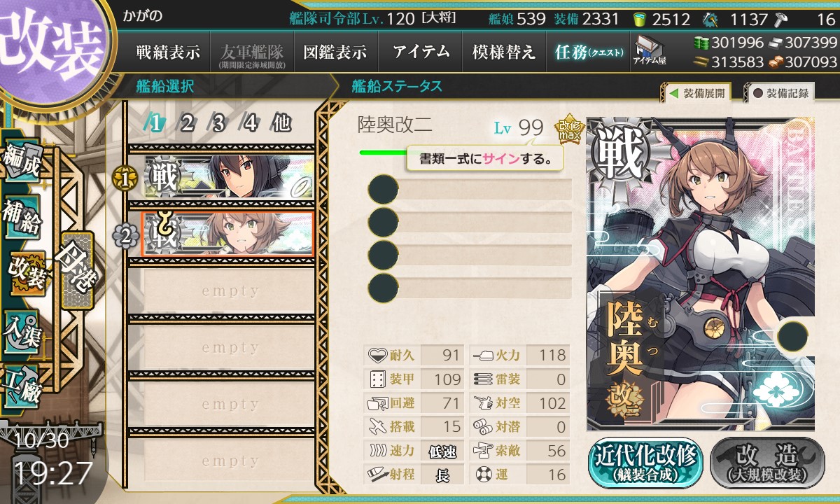Toggle 装備記録 equipment record
The image size is (840, 504).
(780, 93)
